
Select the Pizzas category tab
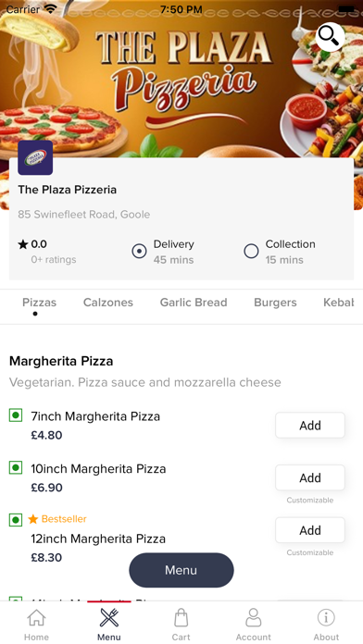[40, 303]
